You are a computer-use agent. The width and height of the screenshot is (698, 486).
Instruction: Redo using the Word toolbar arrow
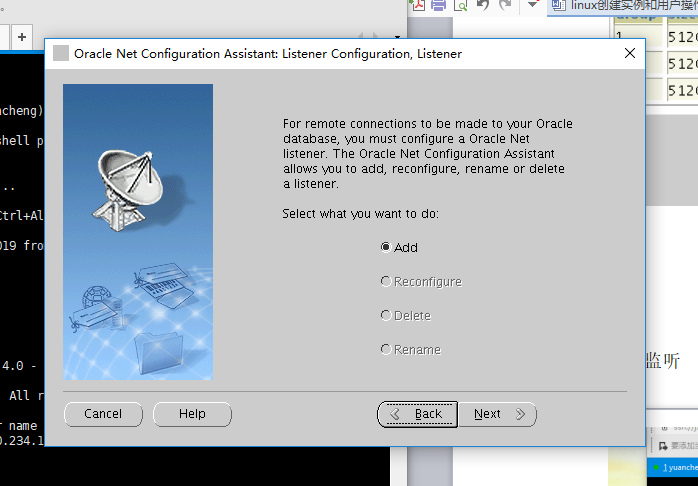[505, 5]
